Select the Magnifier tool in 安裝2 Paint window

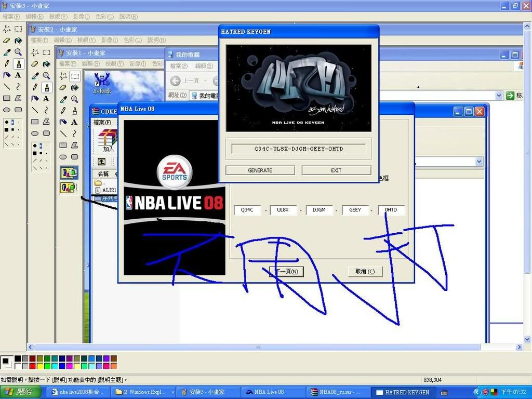[x=46, y=75]
